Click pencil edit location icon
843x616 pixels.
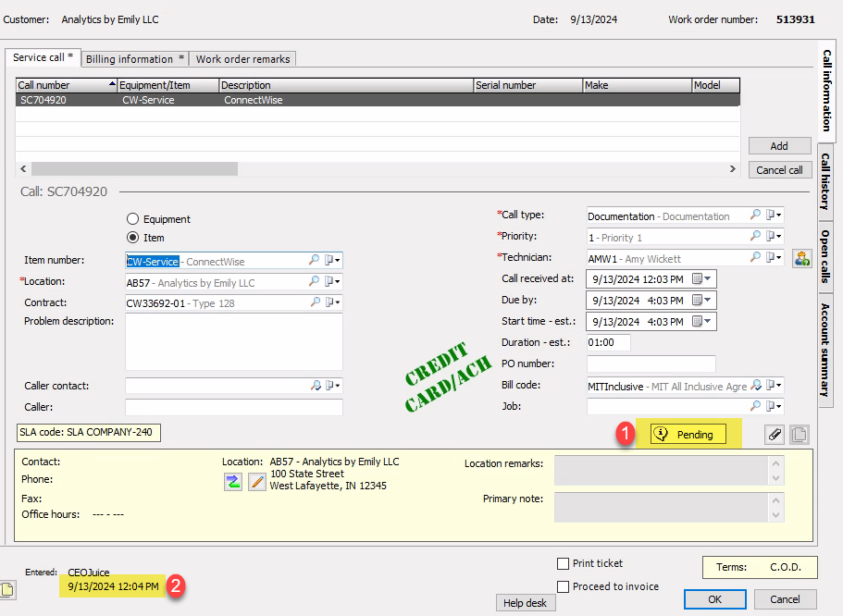coord(257,482)
